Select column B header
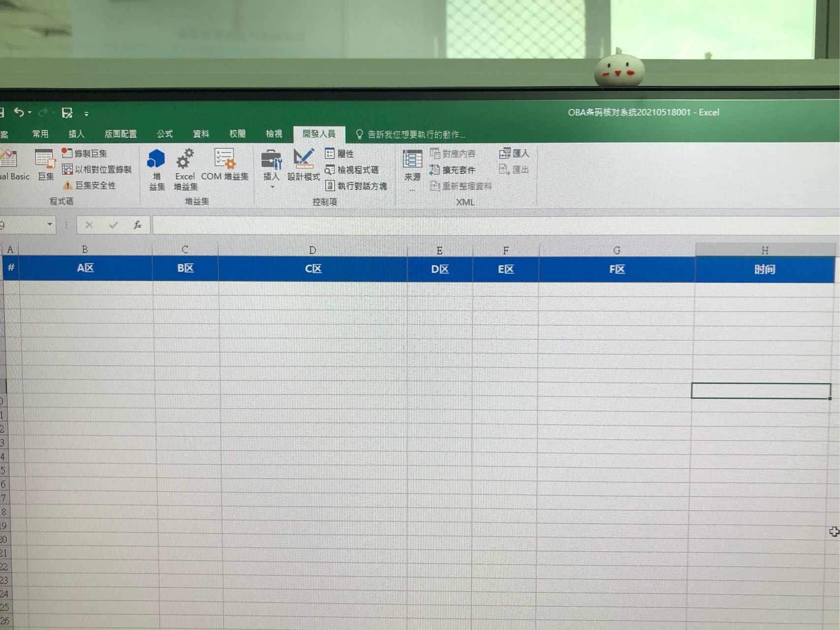Viewport: 840px width, 630px height. (x=85, y=250)
